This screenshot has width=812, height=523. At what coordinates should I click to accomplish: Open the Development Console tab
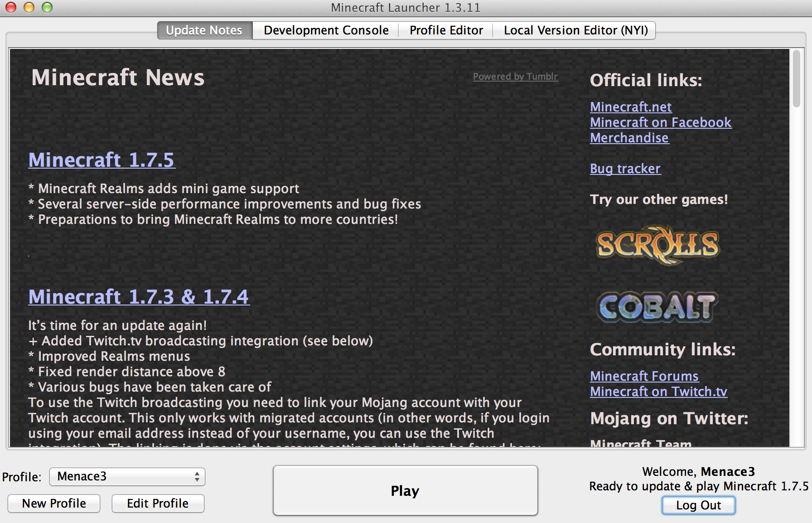[x=326, y=30]
